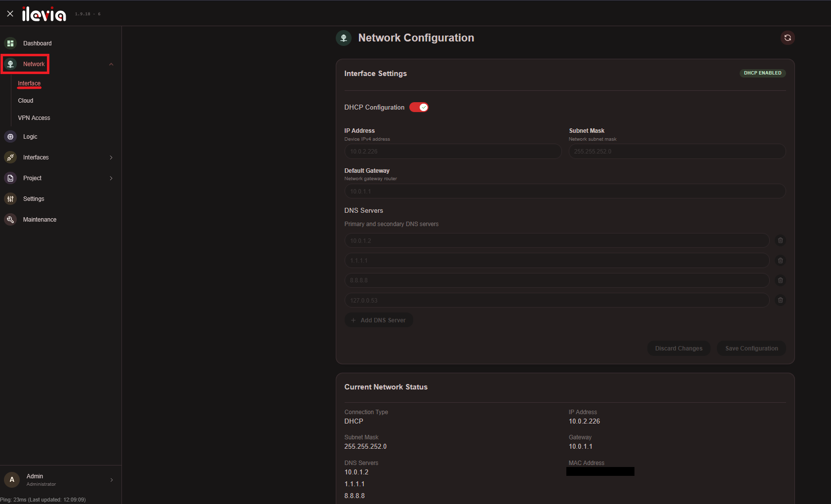The width and height of the screenshot is (831, 504).
Task: Click the Add DNS Server button
Action: coord(379,320)
